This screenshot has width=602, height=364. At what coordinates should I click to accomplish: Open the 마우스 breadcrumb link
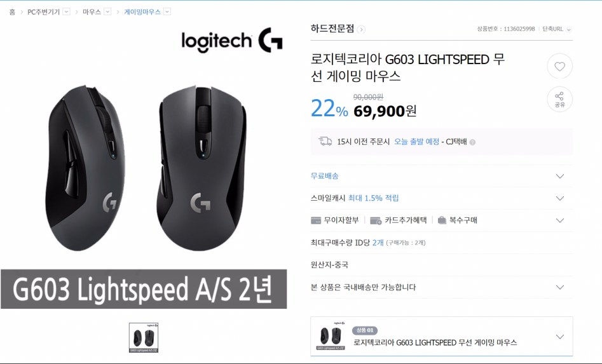(x=92, y=12)
